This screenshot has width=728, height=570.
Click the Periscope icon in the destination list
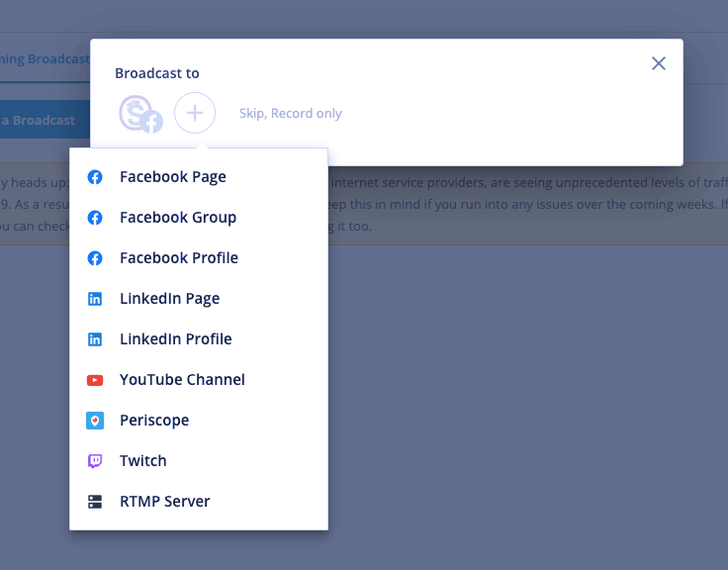(x=95, y=421)
